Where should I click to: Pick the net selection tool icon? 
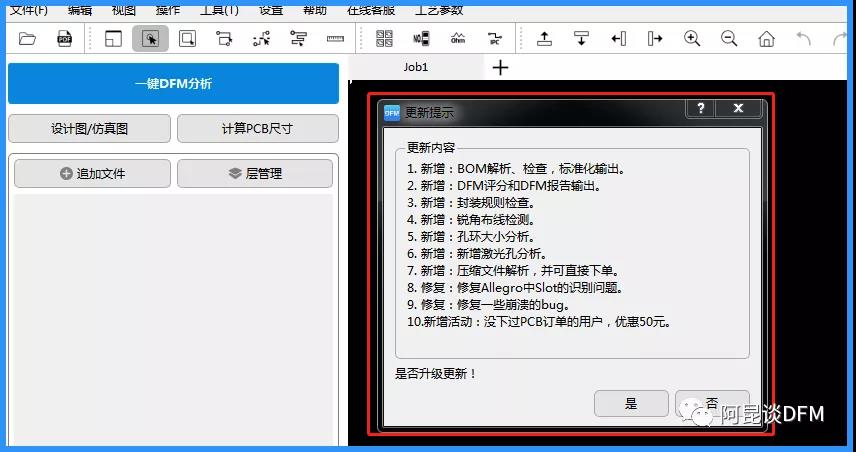click(x=224, y=39)
